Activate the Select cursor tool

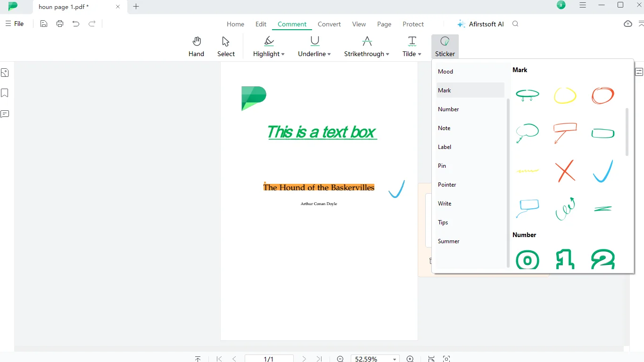[226, 47]
